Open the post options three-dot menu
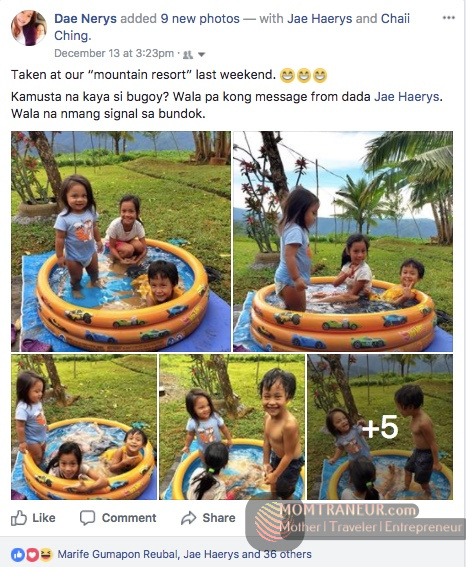Image resolution: width=466 pixels, height=567 pixels. tap(448, 18)
